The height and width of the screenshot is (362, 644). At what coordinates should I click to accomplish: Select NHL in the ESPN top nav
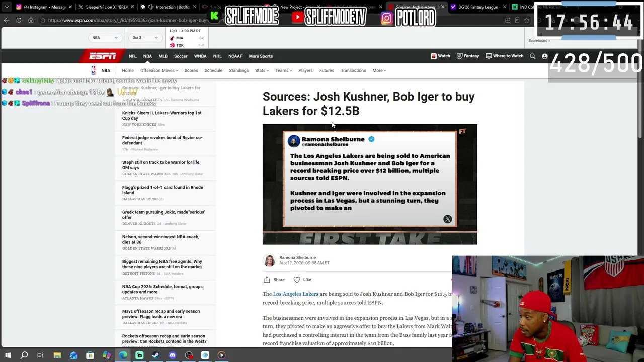click(x=217, y=56)
